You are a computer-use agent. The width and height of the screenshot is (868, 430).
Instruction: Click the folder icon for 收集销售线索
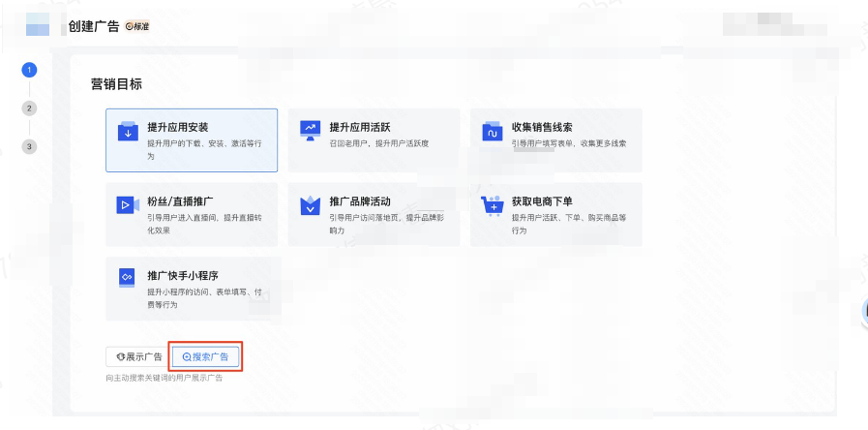pos(493,131)
